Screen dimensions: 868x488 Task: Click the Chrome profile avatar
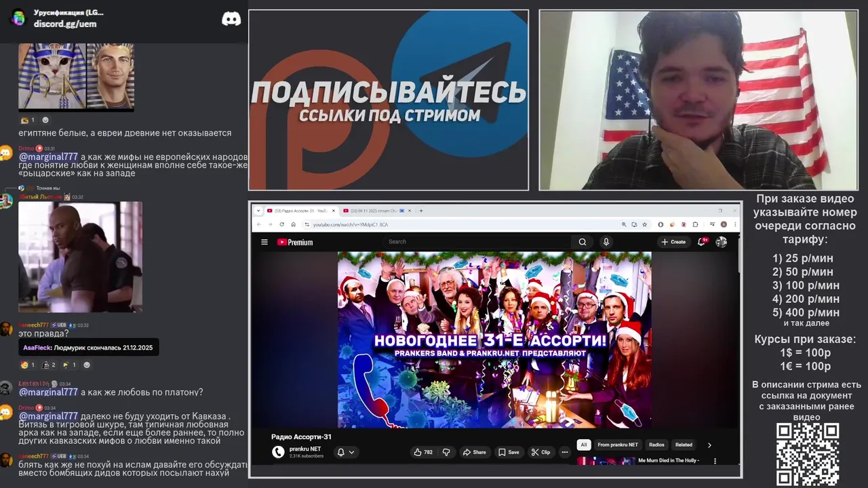click(724, 224)
